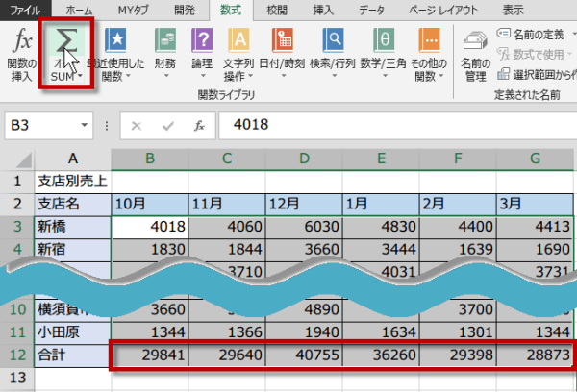Click the AutoSum sigma icon

pyautogui.click(x=66, y=42)
